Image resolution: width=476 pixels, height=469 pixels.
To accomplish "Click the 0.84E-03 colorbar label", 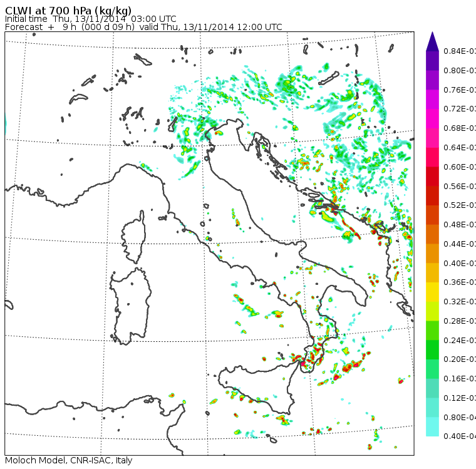I will click(x=460, y=51).
